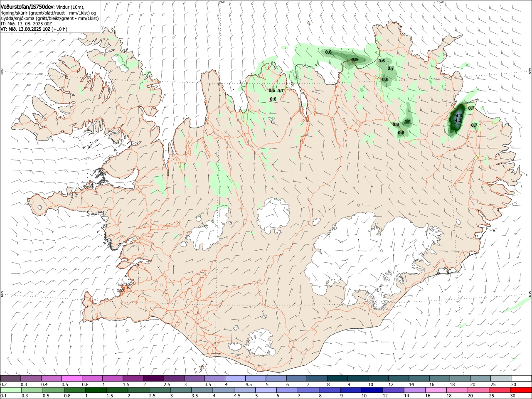Click the 4.4 precipitation value on the map
532x399 pixels.
[x=459, y=116]
